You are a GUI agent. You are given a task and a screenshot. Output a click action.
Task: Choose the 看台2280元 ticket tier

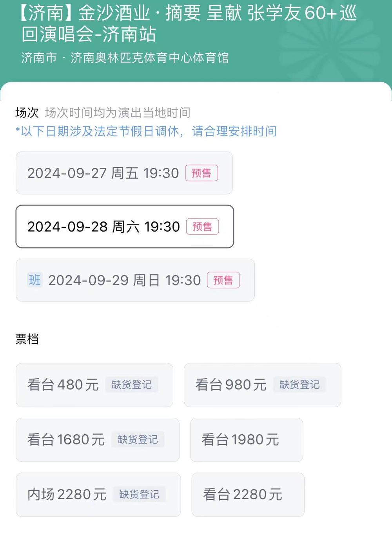[x=248, y=495]
